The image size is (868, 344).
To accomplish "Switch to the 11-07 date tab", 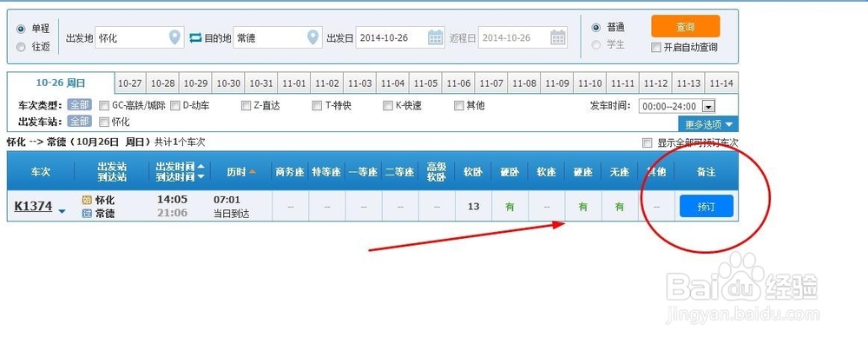I will pyautogui.click(x=491, y=83).
